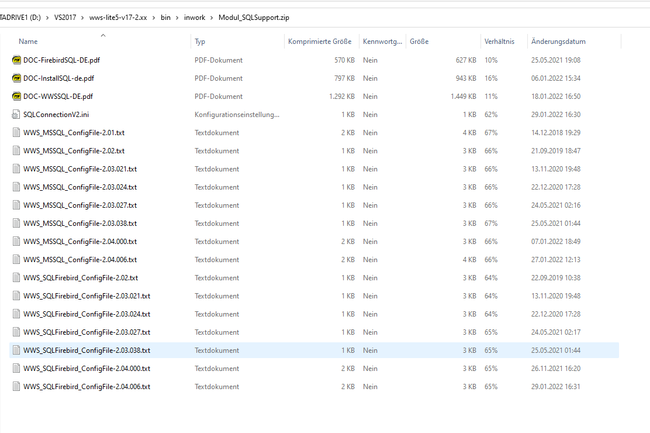
Task: Click the file icon of WWS_SQLFirebird_ConfigFile-2.03.024.txt
Action: [x=16, y=314]
